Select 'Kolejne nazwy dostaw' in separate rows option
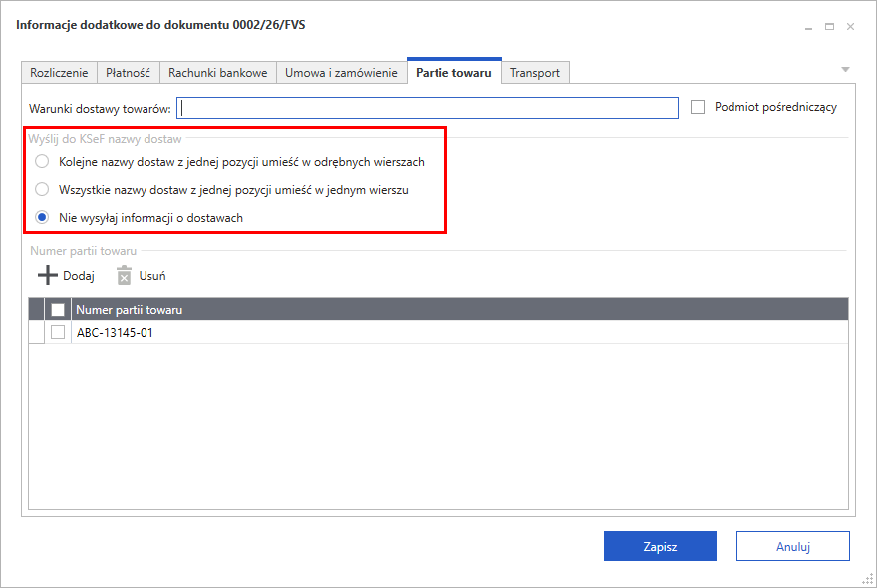The width and height of the screenshot is (877, 588). tap(42, 161)
